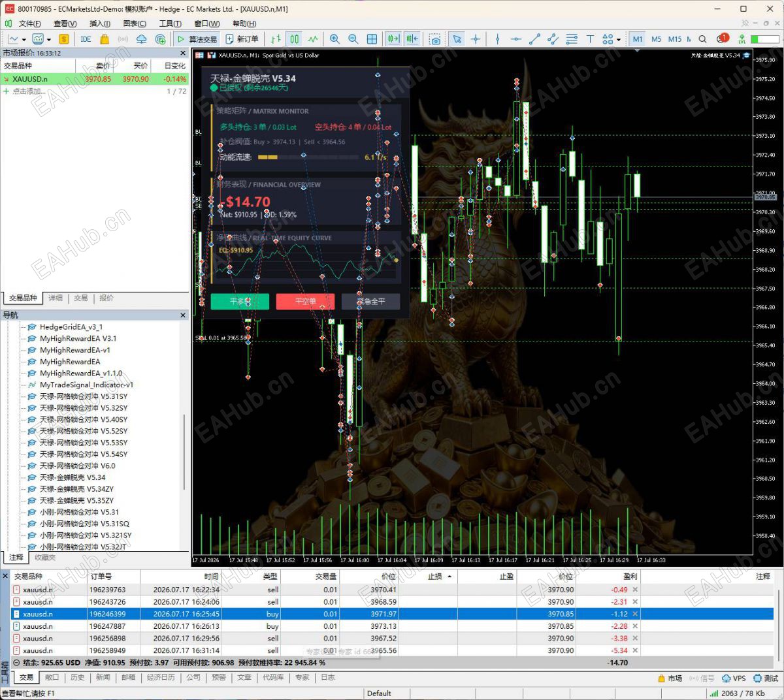Open the search magnifier icon in toolbar
Viewport: 784px width, 700px height.
702,39
